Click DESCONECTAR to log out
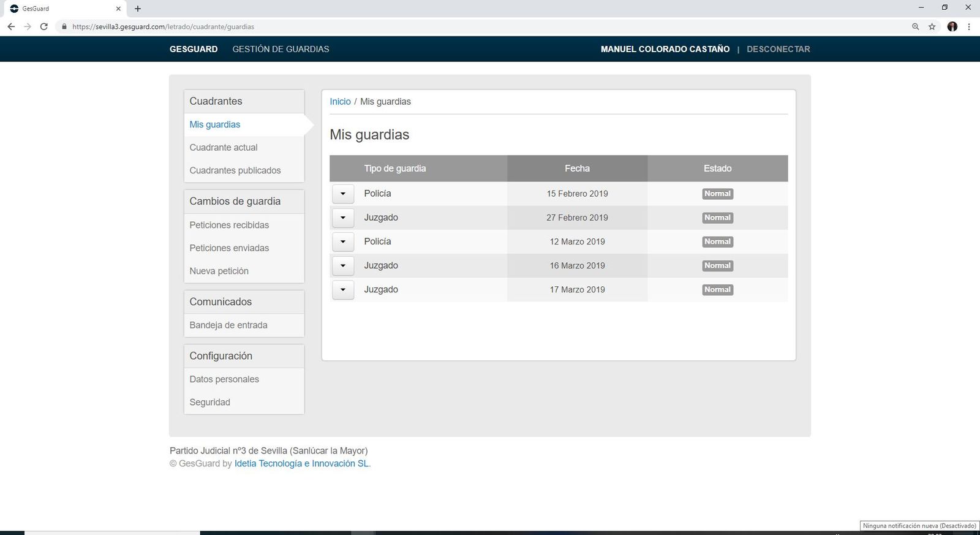 pos(778,49)
